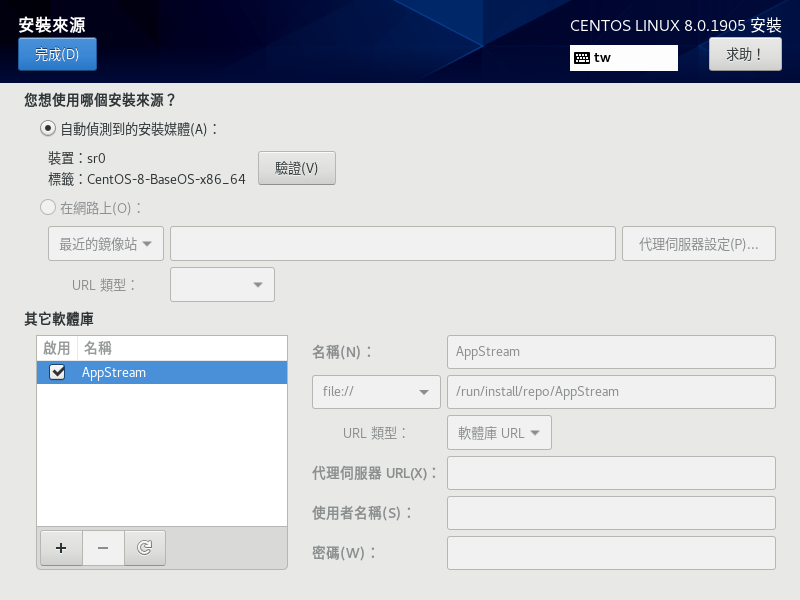Viewport: 800px width, 600px height.
Task: Click the 求助! help button
Action: click(745, 54)
